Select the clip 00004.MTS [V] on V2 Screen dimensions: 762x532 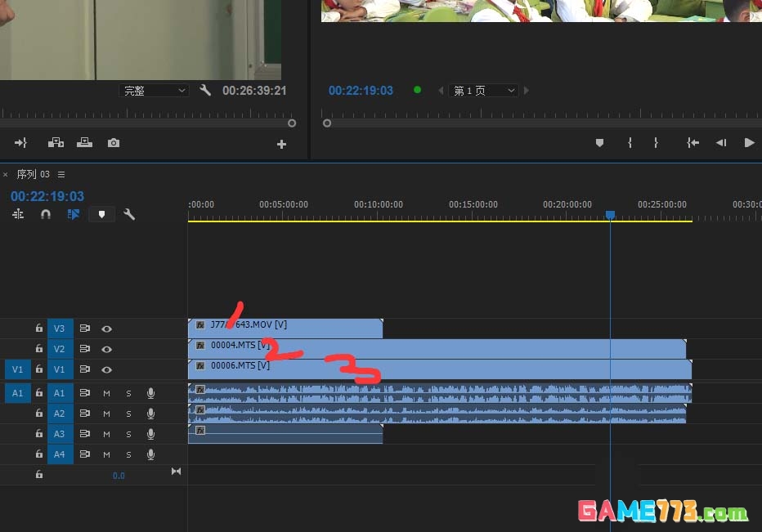click(x=437, y=349)
